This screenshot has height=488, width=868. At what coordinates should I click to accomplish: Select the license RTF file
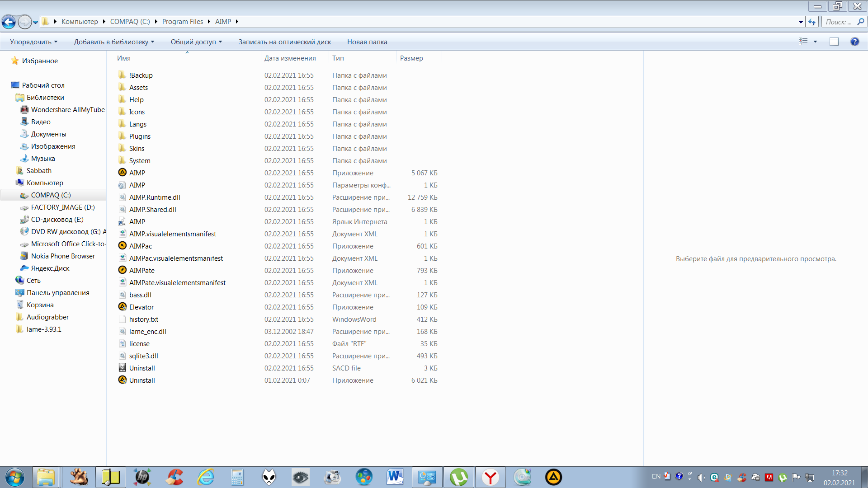tap(139, 343)
